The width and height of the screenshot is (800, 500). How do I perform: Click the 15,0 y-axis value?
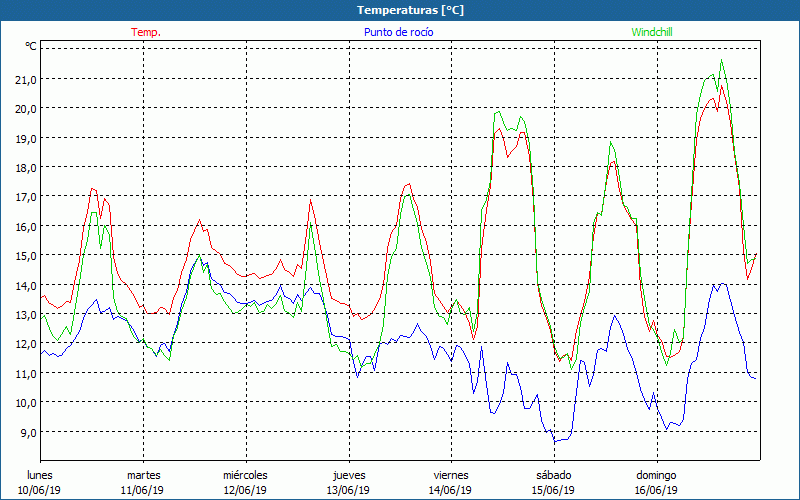pos(26,256)
